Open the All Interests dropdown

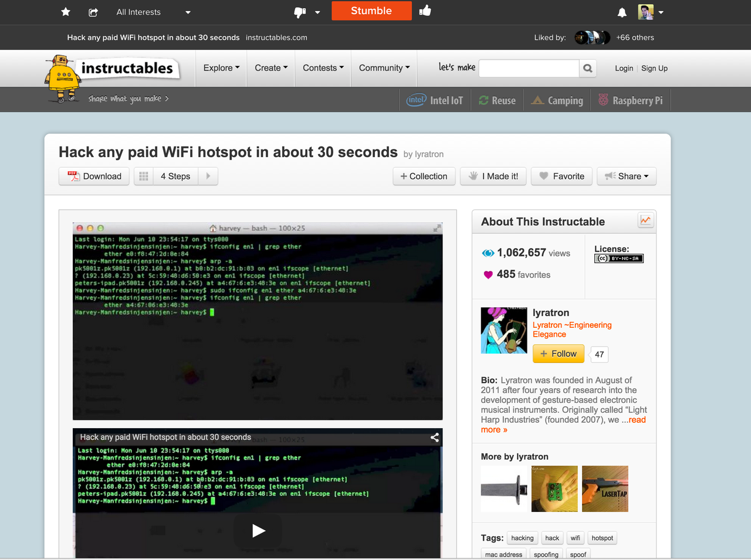pos(153,12)
